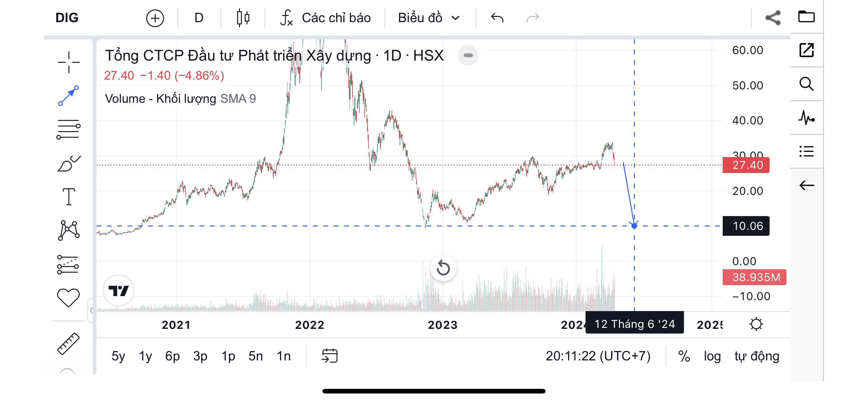
Task: Collapse the chart legend with minus button
Action: (x=468, y=55)
